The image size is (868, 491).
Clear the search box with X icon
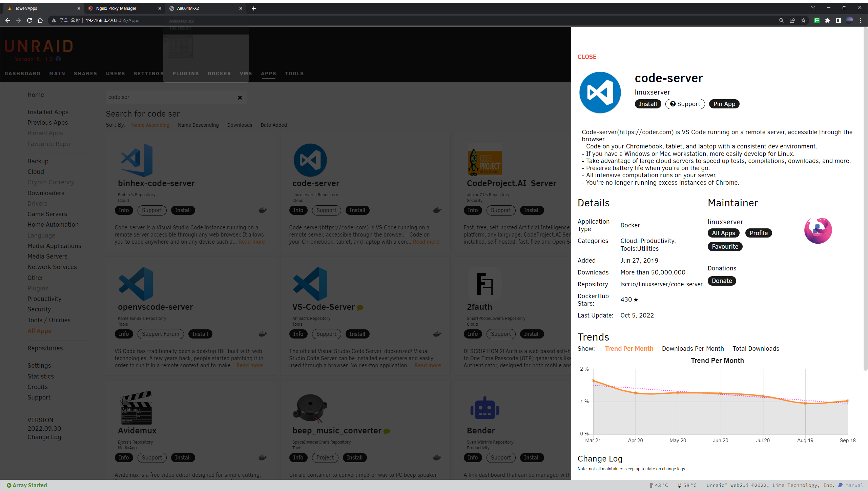click(x=240, y=98)
